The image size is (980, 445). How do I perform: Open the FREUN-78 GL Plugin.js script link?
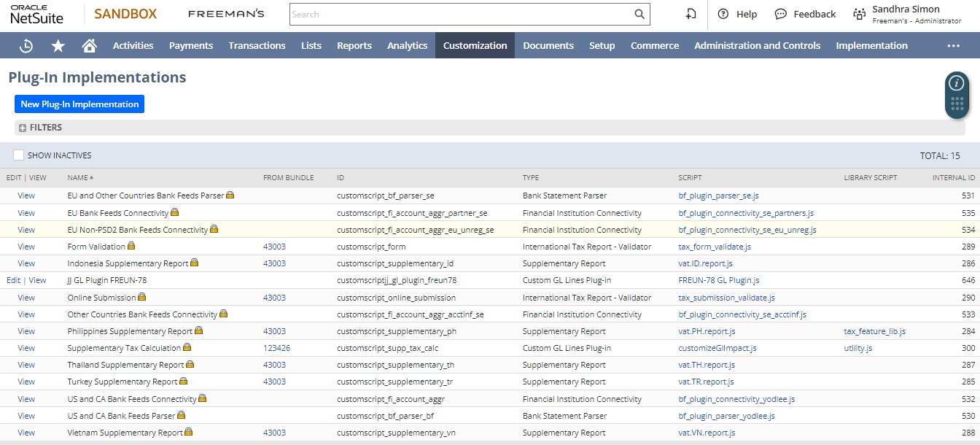(x=718, y=280)
